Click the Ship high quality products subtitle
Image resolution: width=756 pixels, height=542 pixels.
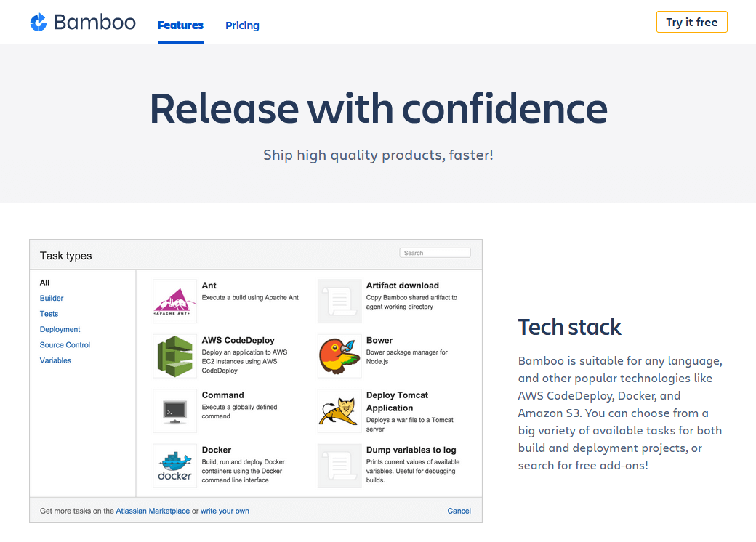coord(379,155)
